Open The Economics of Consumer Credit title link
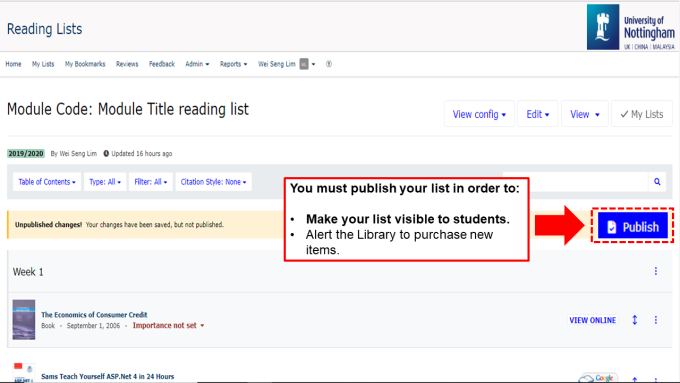 (94, 314)
